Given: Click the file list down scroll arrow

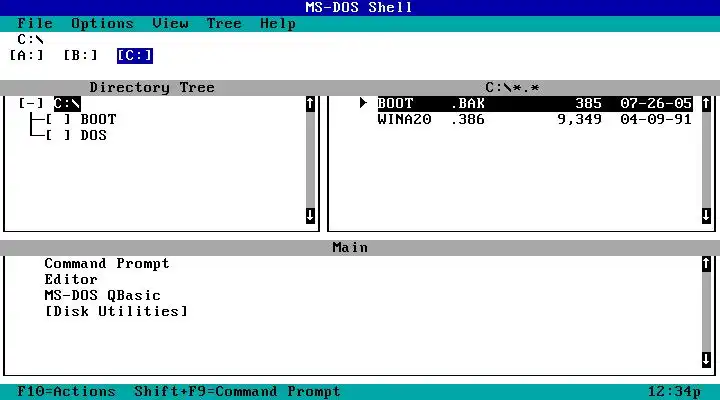Looking at the screenshot, I should pos(706,215).
